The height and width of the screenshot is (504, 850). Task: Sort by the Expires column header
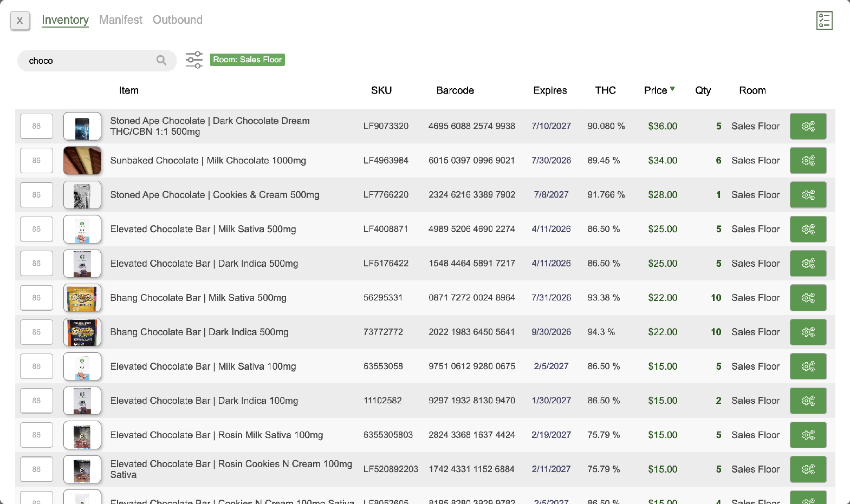point(550,90)
